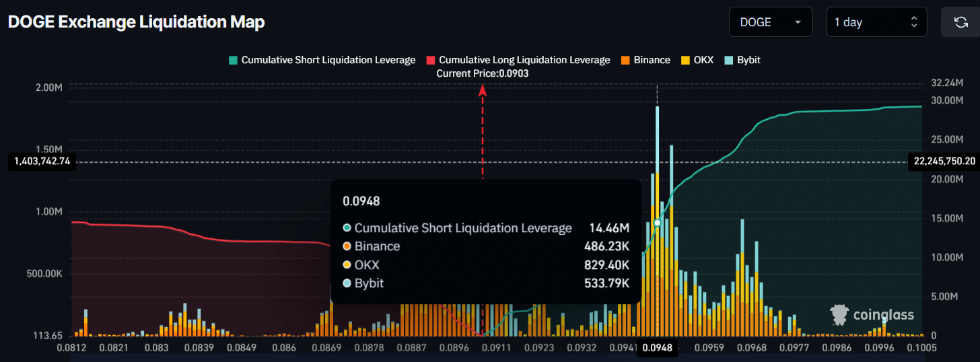Toggle Bybit series in the legend
The width and height of the screenshot is (980, 362).
[741, 60]
